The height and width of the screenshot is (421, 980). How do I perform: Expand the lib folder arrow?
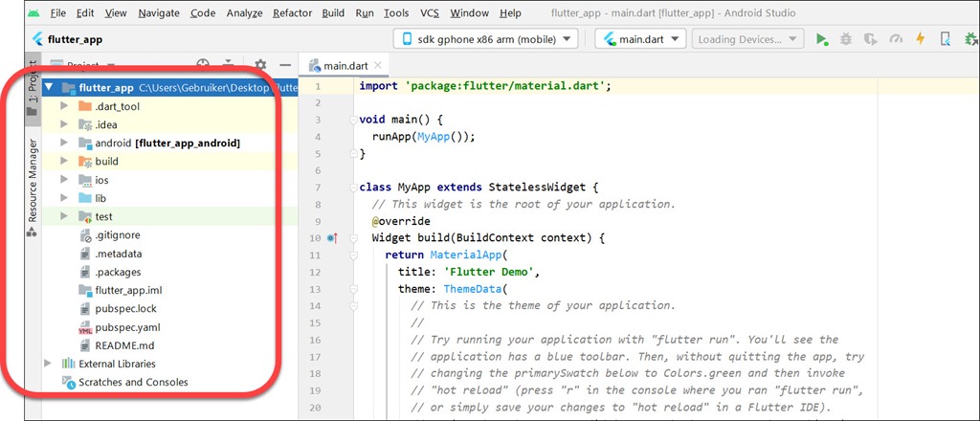64,198
